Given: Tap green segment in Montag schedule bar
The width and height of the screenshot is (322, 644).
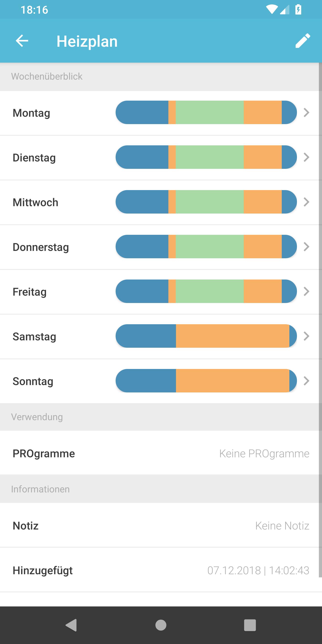Looking at the screenshot, I should click(x=210, y=112).
